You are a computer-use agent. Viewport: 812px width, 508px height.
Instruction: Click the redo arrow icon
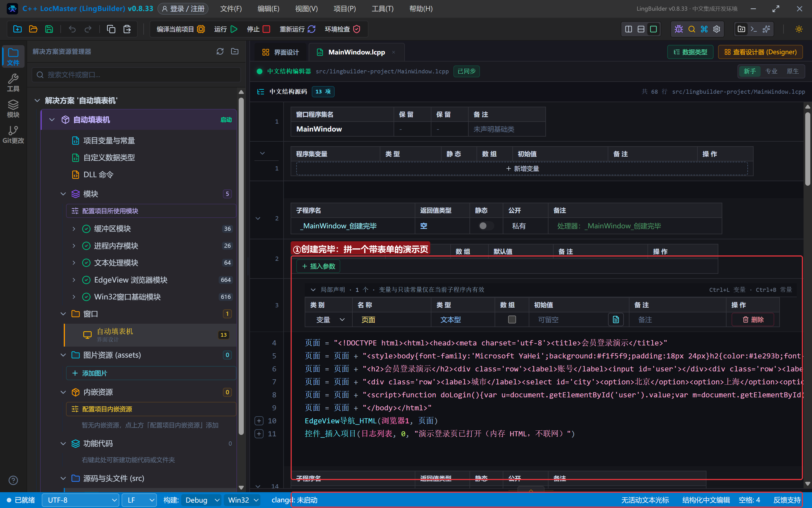coord(88,29)
